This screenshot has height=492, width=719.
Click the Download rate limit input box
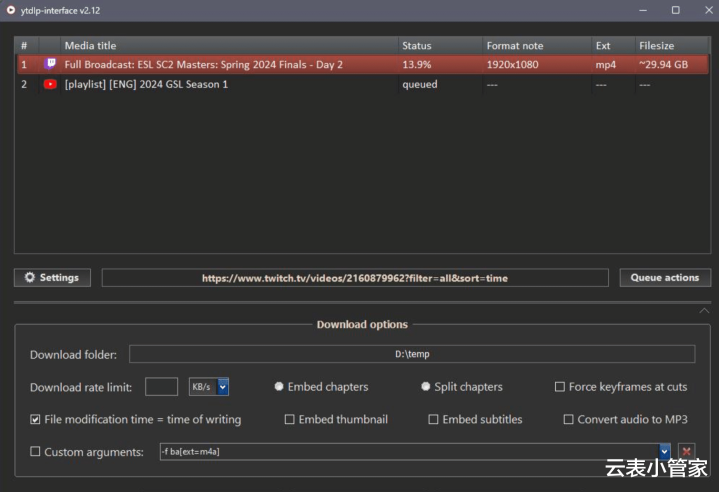pos(161,386)
